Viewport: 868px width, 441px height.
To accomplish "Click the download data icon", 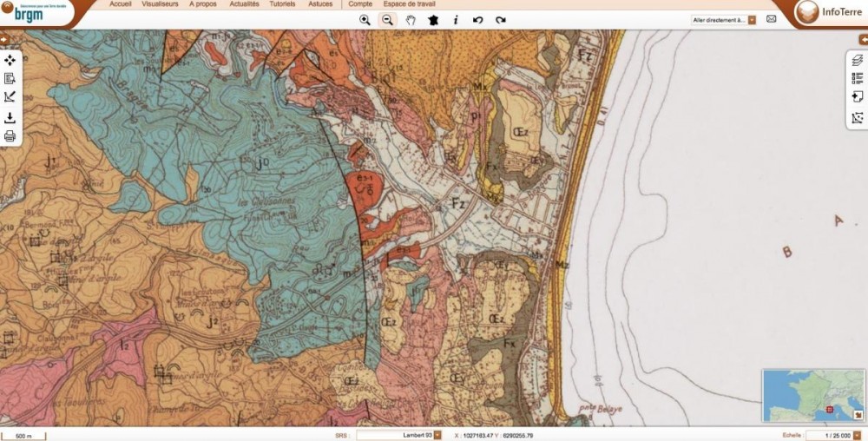I will coord(10,117).
